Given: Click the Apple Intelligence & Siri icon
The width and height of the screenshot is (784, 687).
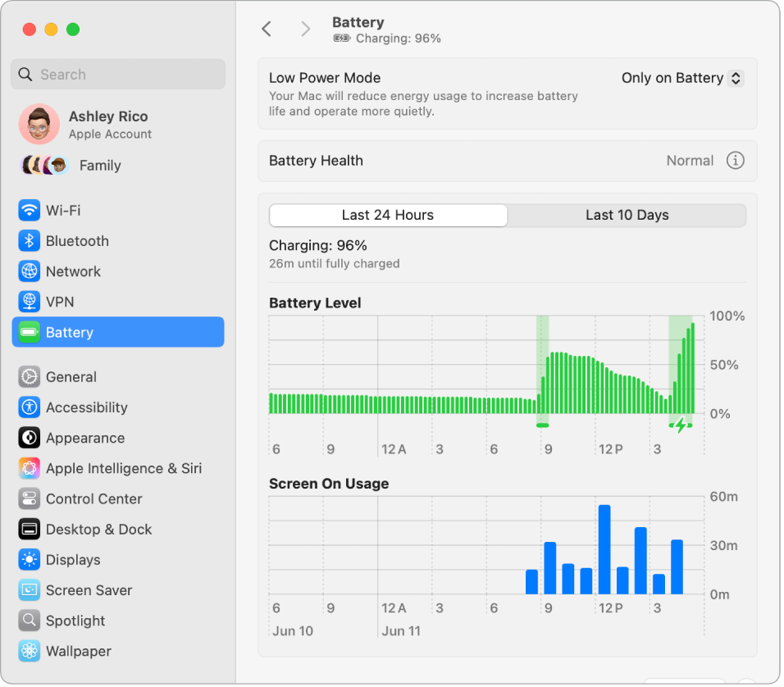Looking at the screenshot, I should tap(30, 469).
